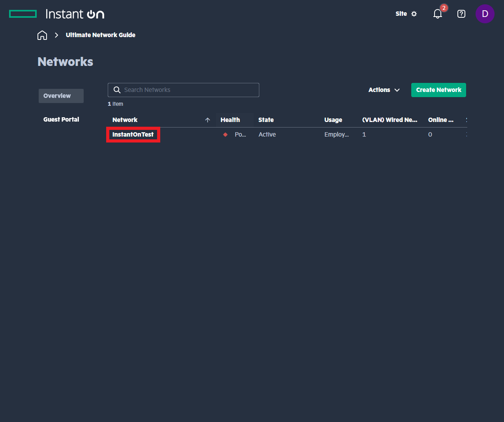Switch to Guest Portal tab
Viewport: 504px width, 422px height.
pos(61,119)
